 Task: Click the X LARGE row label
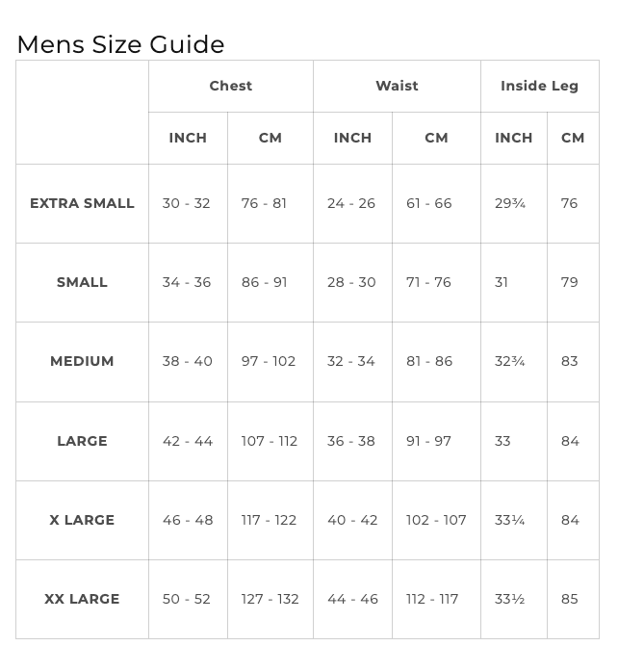tap(82, 520)
